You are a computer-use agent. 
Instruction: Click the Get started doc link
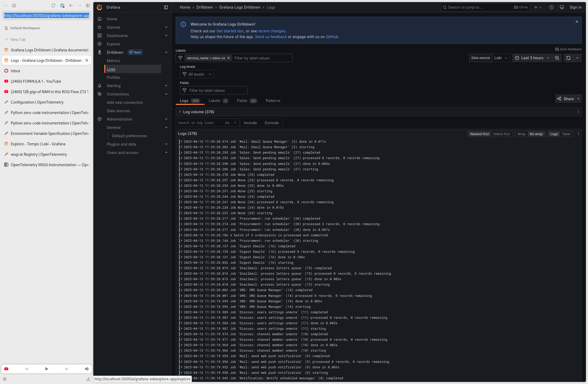point(230,31)
